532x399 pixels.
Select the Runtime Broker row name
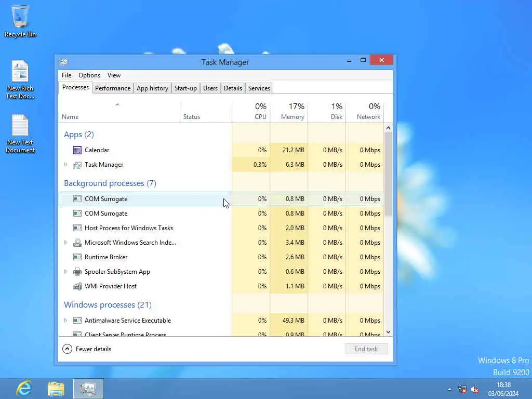pyautogui.click(x=106, y=257)
